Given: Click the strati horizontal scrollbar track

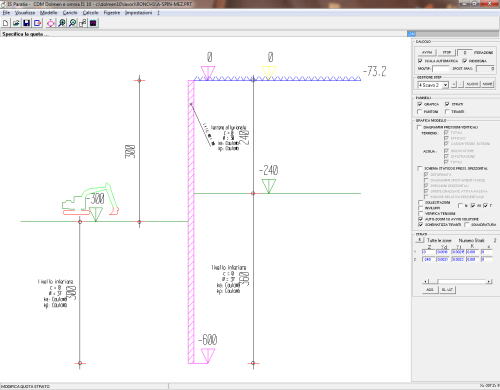Looking at the screenshot, I should 462,281.
